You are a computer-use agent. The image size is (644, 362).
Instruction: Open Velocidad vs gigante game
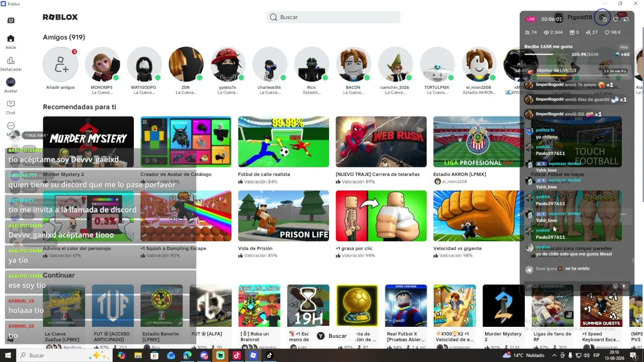point(478,216)
